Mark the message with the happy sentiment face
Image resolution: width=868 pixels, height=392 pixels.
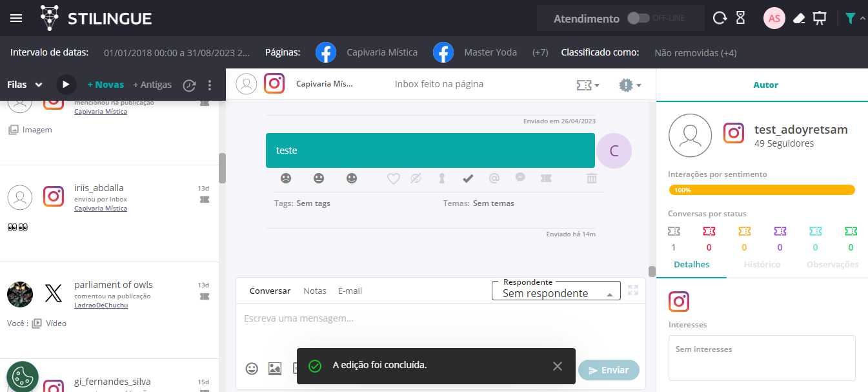point(352,178)
